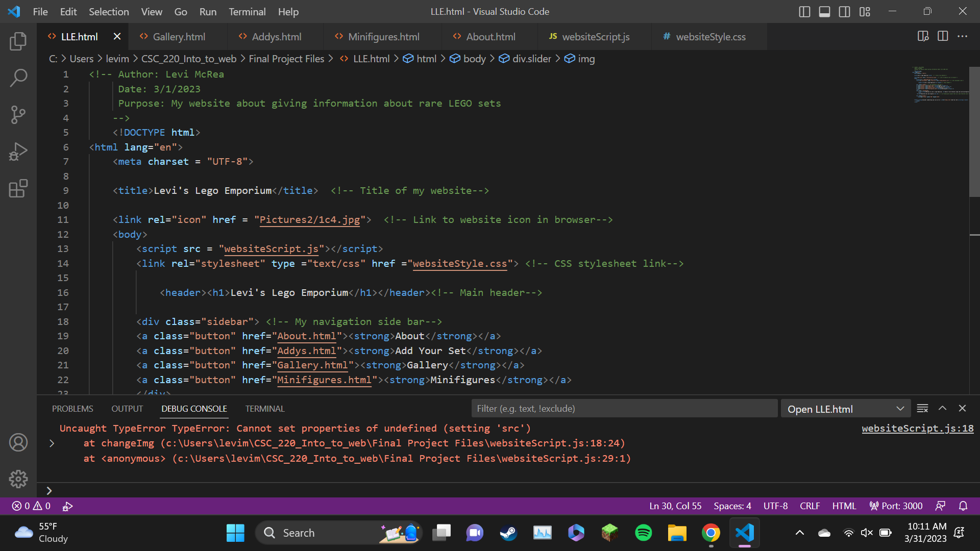Click the Port: 3000 status bar button
Image resolution: width=980 pixels, height=551 pixels.
pos(896,506)
